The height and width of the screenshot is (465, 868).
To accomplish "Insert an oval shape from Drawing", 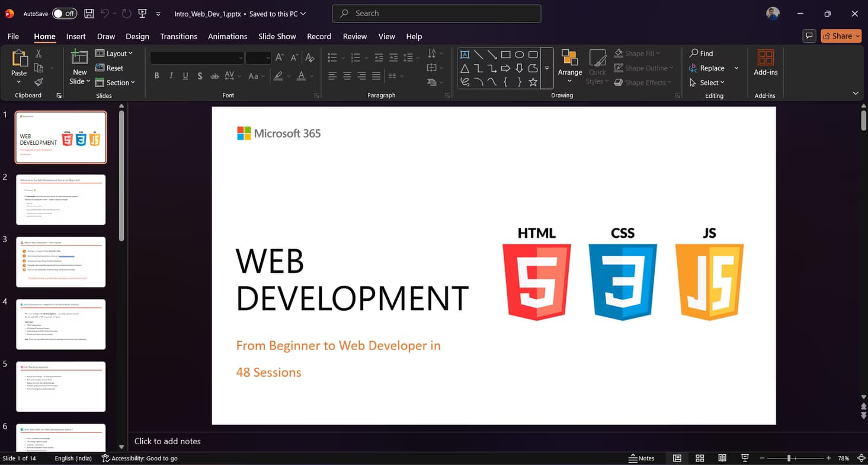I will click(519, 54).
